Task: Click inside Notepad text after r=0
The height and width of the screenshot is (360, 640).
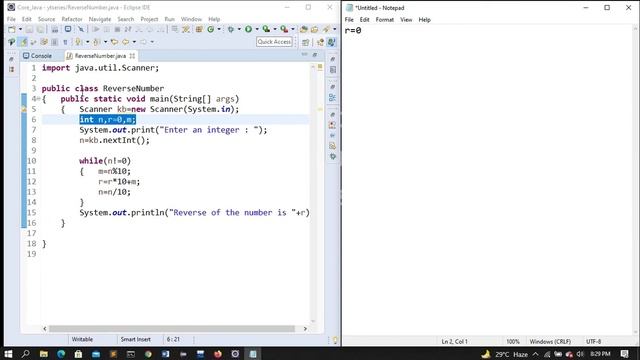Action: point(362,31)
